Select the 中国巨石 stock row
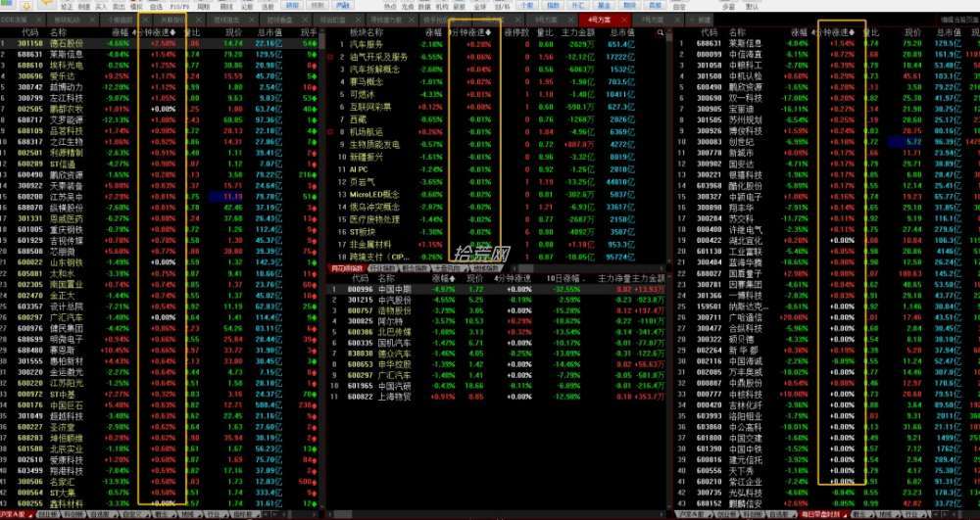The width and height of the screenshot is (980, 520). 160,405
